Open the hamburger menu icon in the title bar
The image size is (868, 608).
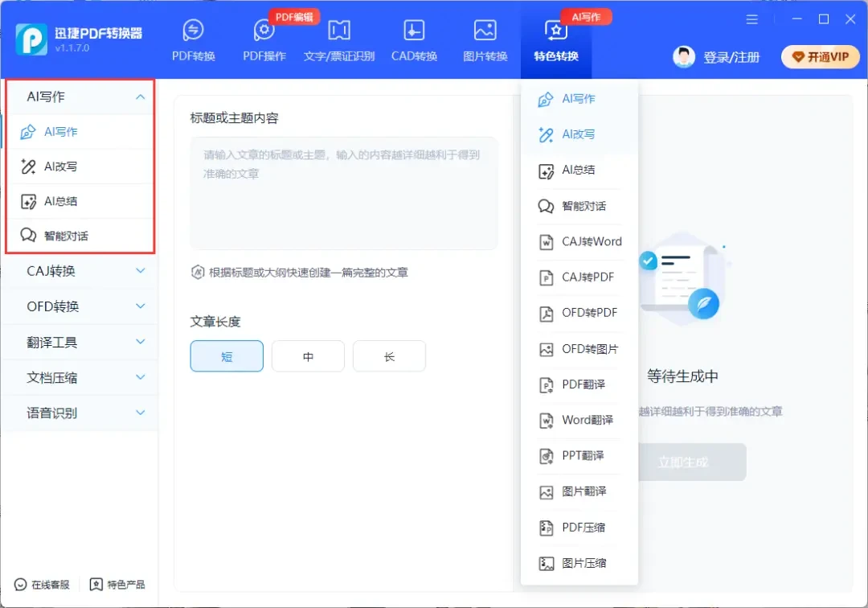pos(751,19)
